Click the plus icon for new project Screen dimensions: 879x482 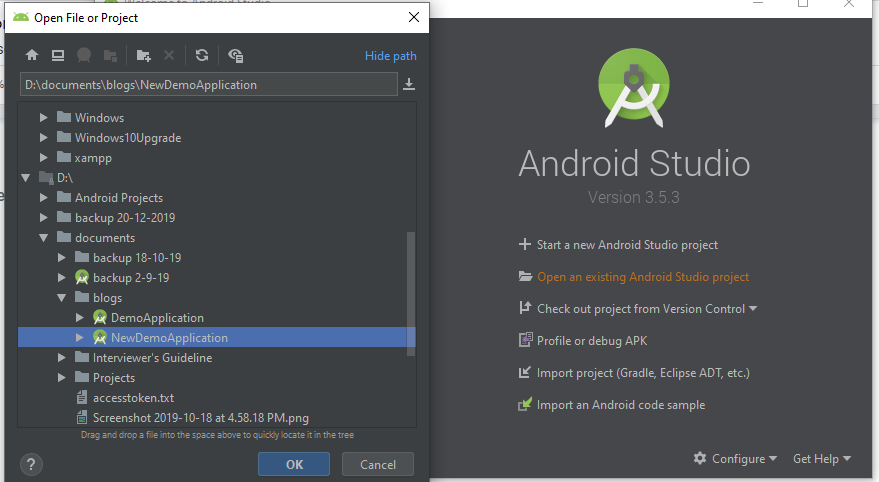[x=525, y=244]
